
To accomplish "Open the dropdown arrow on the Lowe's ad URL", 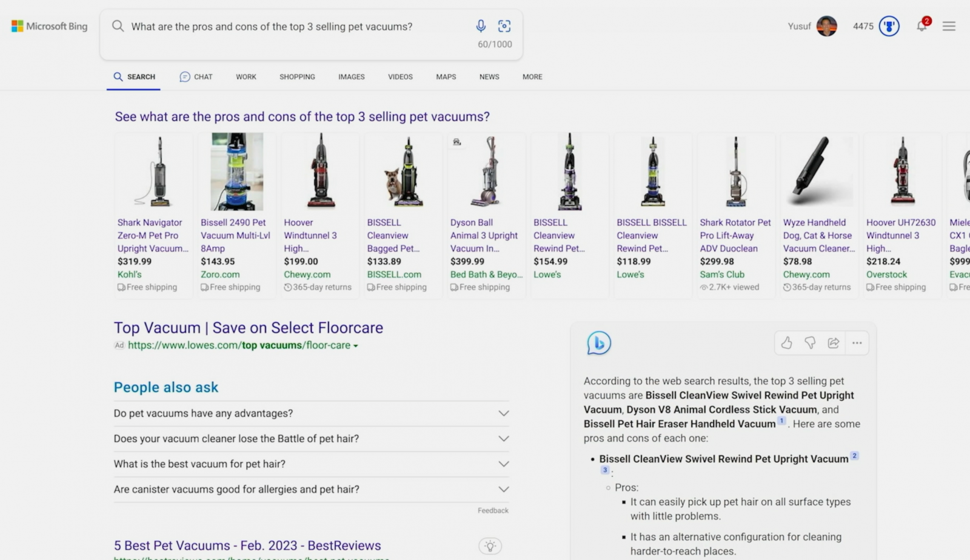I will click(x=356, y=345).
